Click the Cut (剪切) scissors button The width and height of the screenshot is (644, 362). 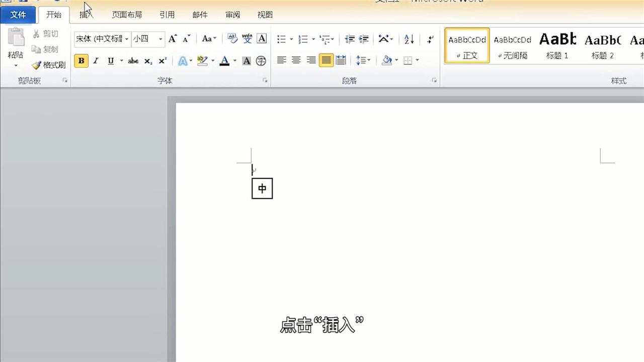45,34
